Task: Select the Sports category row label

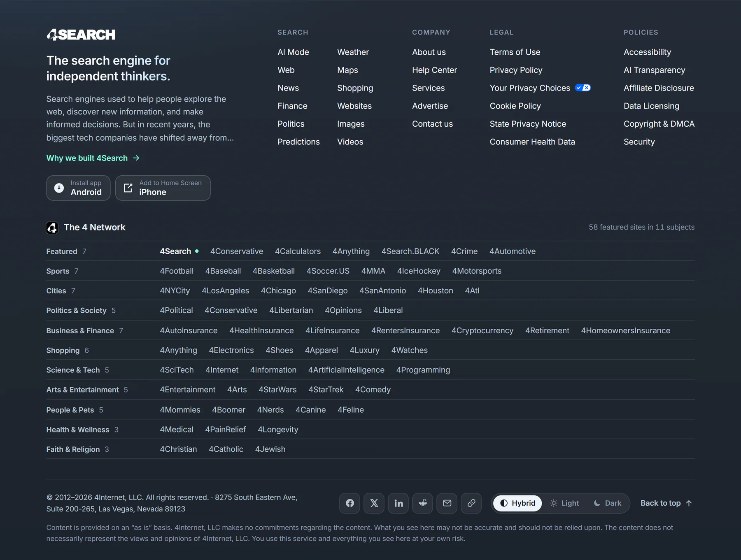Action: click(x=58, y=271)
